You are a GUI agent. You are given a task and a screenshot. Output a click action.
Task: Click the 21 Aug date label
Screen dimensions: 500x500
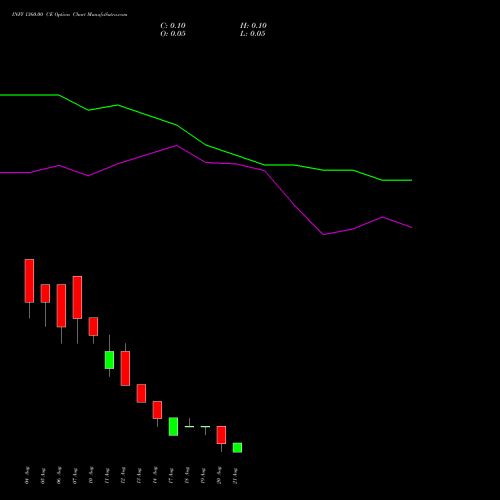pos(235,475)
